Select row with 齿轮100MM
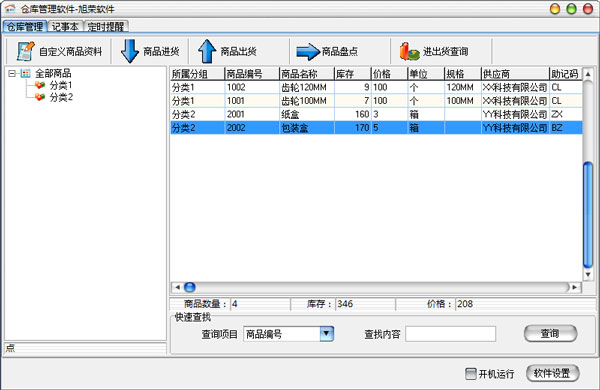 coord(376,101)
